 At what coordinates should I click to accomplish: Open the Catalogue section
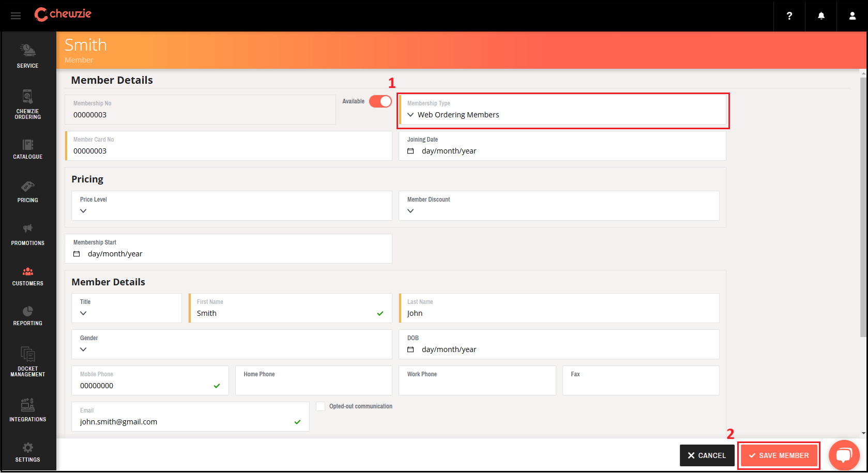click(28, 149)
